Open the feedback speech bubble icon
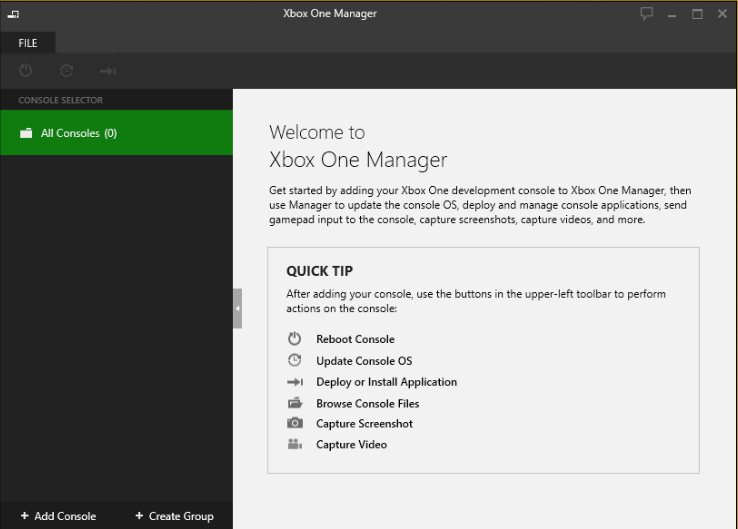Image resolution: width=738 pixels, height=529 pixels. pos(647,14)
